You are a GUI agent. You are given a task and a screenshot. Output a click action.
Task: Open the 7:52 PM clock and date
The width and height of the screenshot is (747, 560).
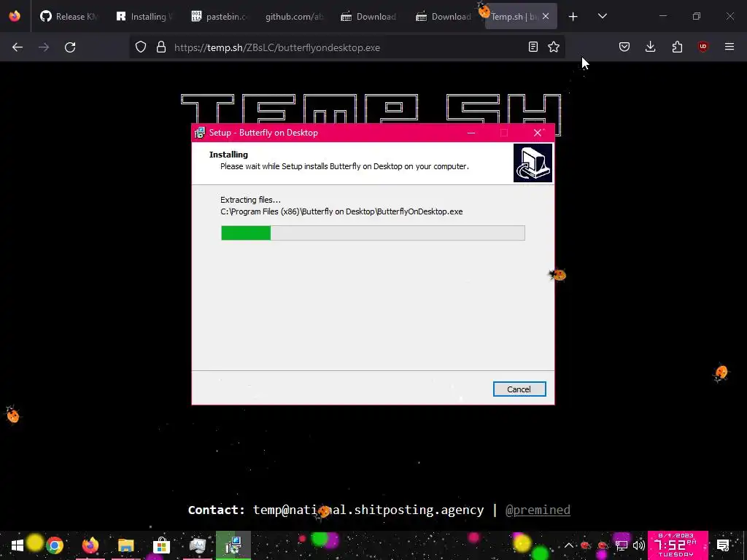tap(678, 545)
